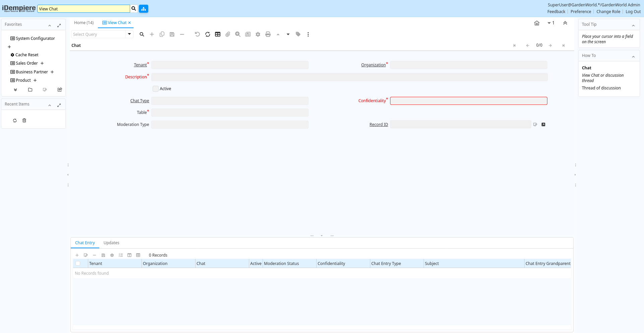Switch to the Home (14) tab
This screenshot has height=333, width=644.
(84, 23)
